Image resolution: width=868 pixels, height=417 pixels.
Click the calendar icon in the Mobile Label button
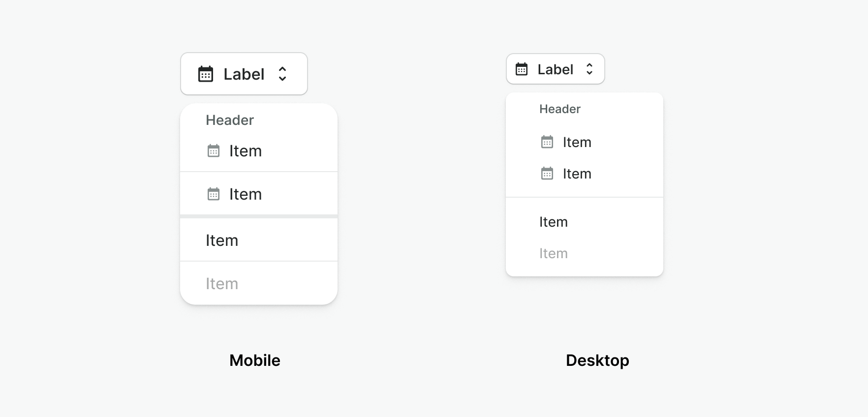tap(206, 74)
